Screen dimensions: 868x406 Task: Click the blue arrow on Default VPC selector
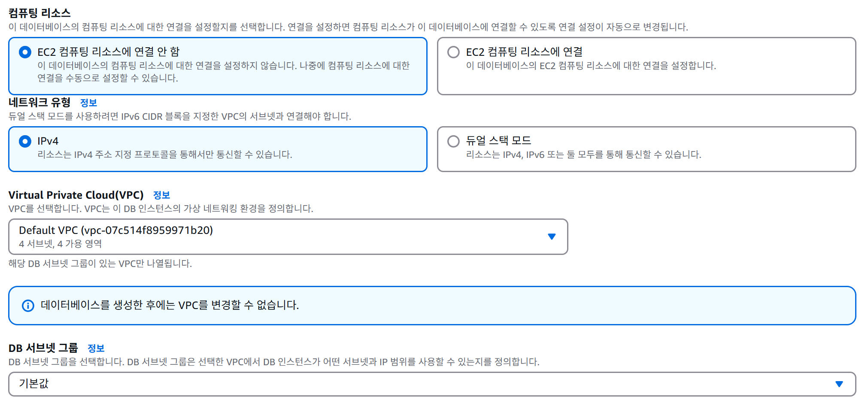coord(552,236)
